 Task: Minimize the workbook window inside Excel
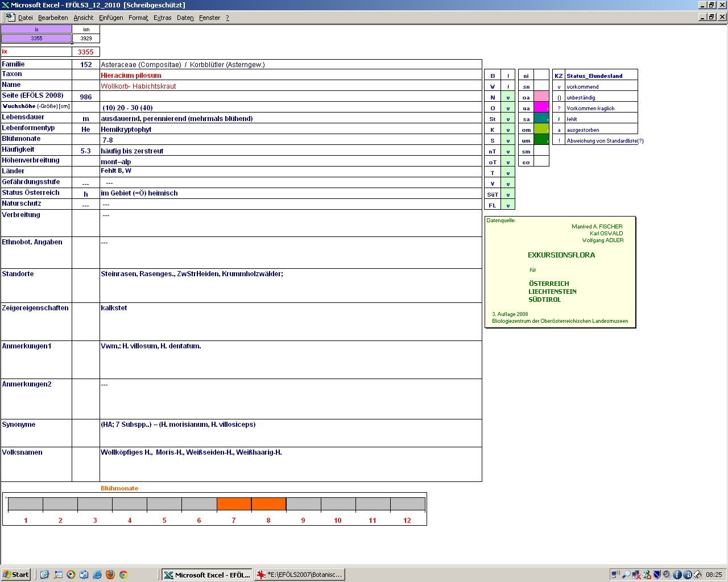pos(702,17)
